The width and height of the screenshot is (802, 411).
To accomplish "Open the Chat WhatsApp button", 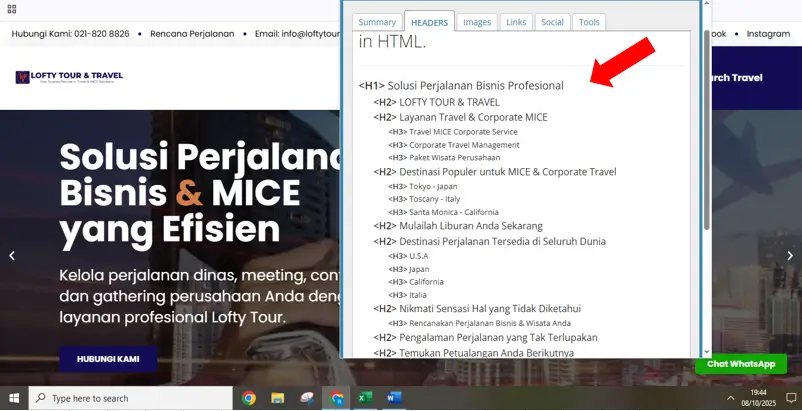I will (x=741, y=364).
